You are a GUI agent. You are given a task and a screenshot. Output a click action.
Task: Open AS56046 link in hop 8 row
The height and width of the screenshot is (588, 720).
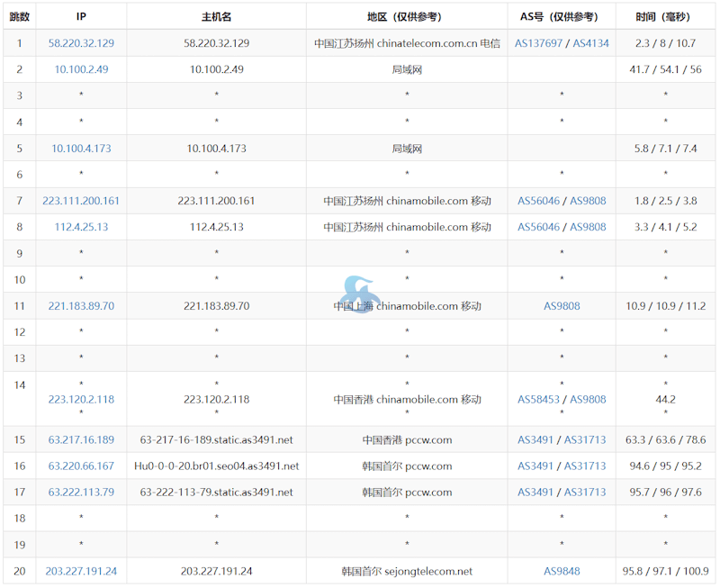[538, 227]
